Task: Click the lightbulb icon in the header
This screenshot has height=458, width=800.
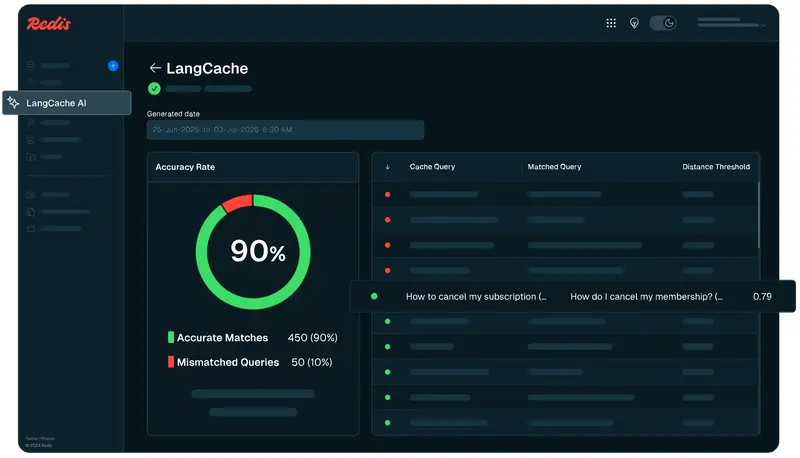Action: click(634, 23)
